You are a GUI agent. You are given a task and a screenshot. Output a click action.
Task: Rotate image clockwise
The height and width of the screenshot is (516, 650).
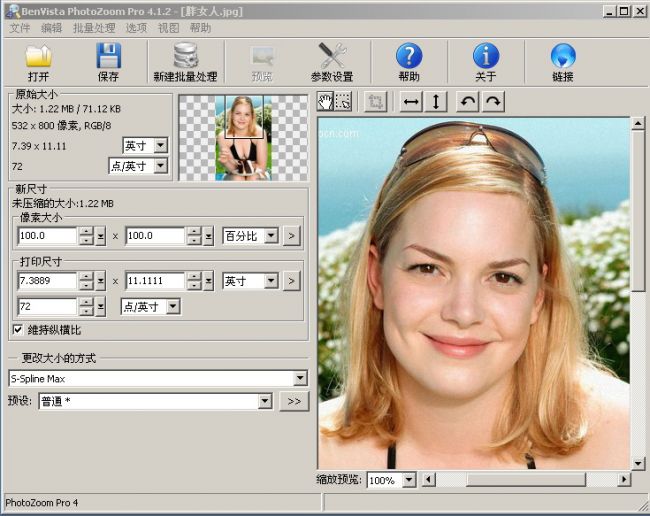[492, 101]
